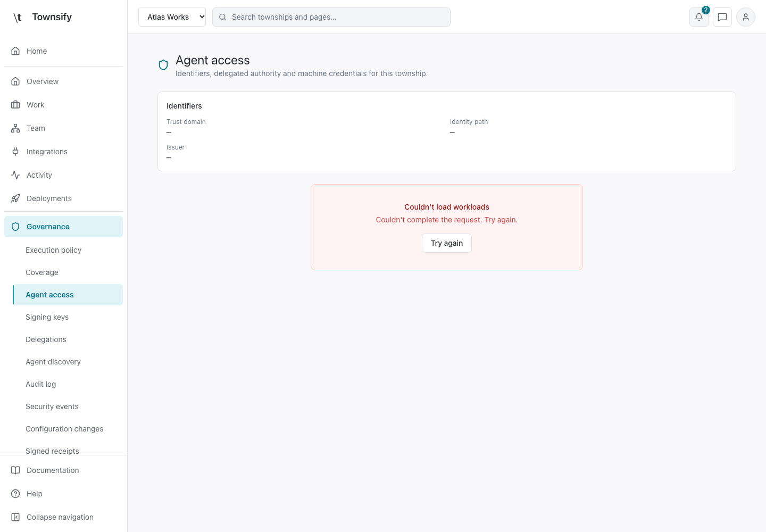
Task: Focus the Search townships and pages field
Action: 331,17
